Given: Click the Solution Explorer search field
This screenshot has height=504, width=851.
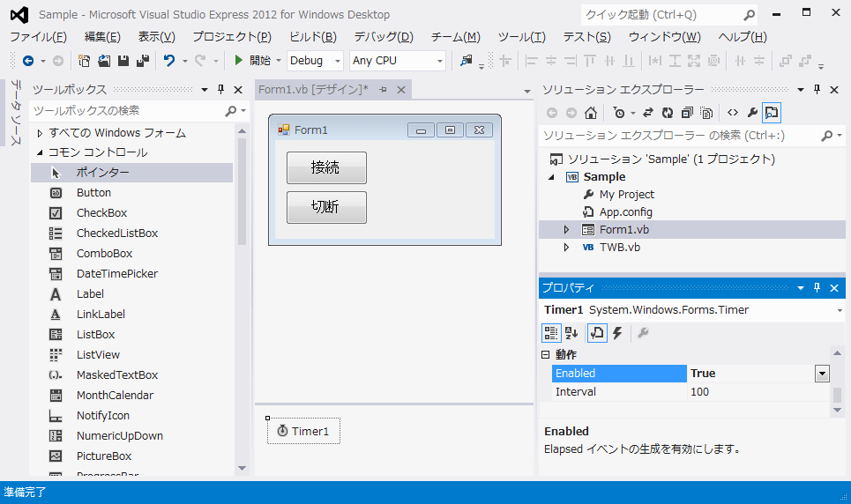Looking at the screenshot, I should click(x=681, y=136).
